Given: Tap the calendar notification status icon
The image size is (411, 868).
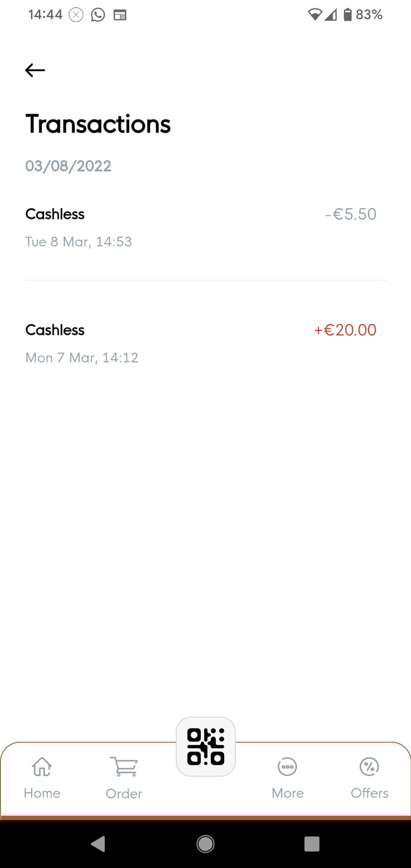Looking at the screenshot, I should pos(120,15).
